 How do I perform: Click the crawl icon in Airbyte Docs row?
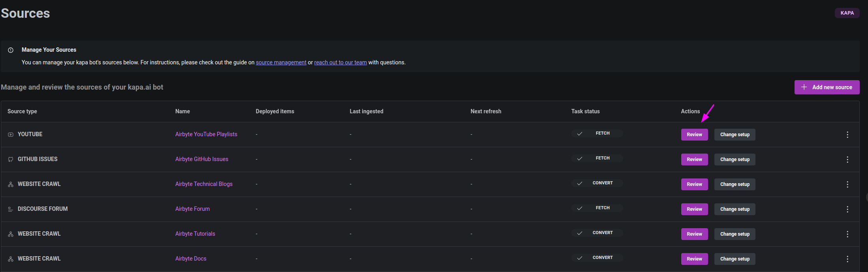[11, 259]
